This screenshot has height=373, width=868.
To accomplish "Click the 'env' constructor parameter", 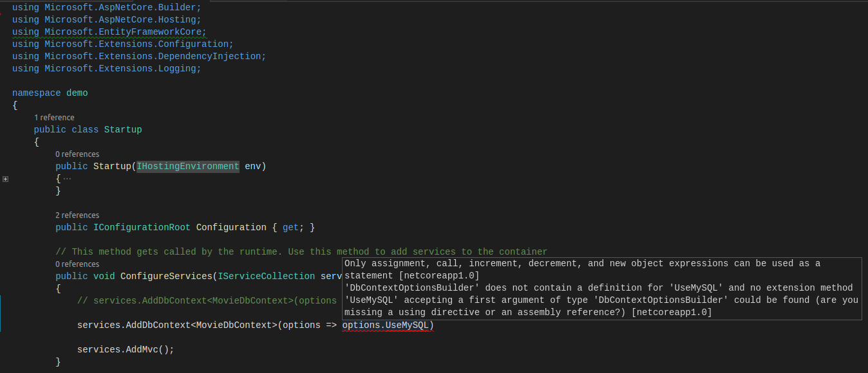I will (x=253, y=166).
